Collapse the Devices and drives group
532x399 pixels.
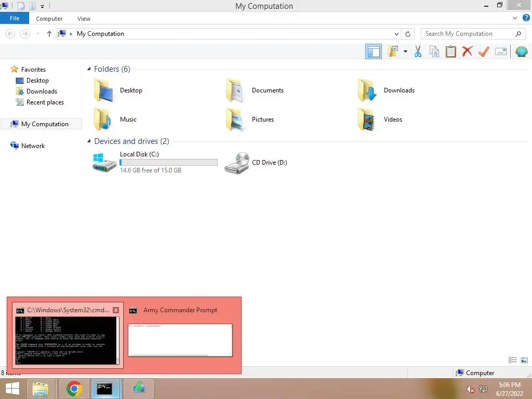pyautogui.click(x=89, y=141)
